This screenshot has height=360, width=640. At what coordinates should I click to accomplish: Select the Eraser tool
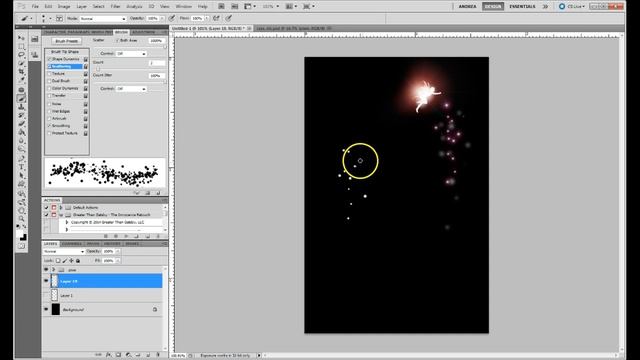[21, 124]
